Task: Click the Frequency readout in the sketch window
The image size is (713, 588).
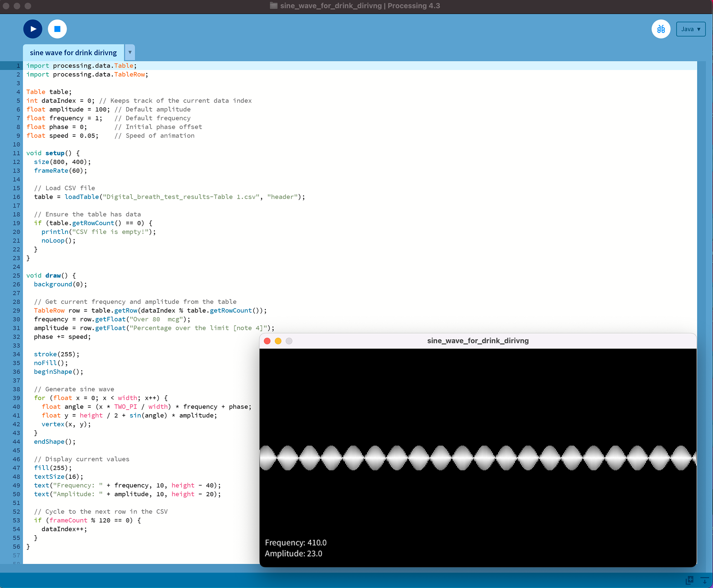Action: pos(296,543)
